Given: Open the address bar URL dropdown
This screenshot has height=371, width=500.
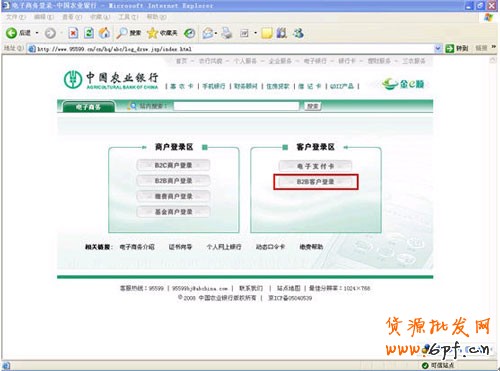Looking at the screenshot, I should [x=438, y=49].
